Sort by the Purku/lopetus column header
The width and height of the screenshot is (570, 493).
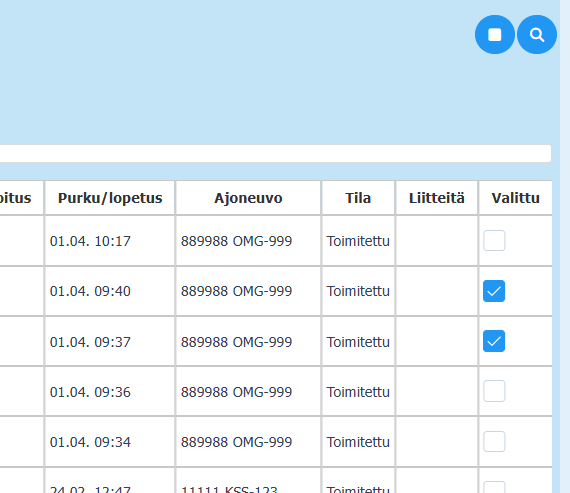(x=110, y=198)
